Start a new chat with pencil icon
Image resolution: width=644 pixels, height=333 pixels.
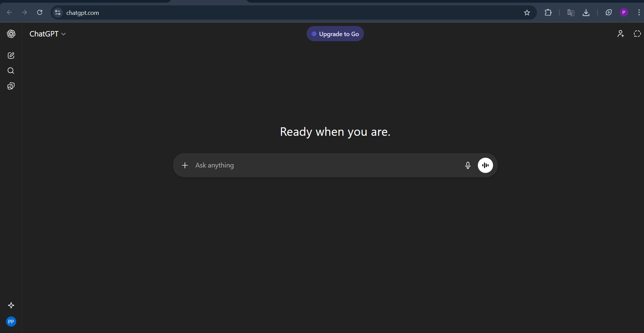click(x=11, y=55)
